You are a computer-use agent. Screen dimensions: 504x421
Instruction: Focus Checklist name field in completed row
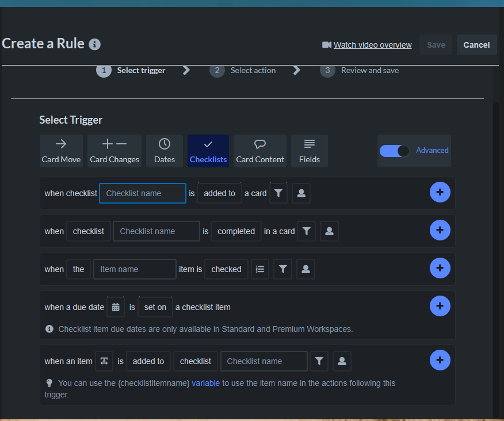click(x=156, y=231)
